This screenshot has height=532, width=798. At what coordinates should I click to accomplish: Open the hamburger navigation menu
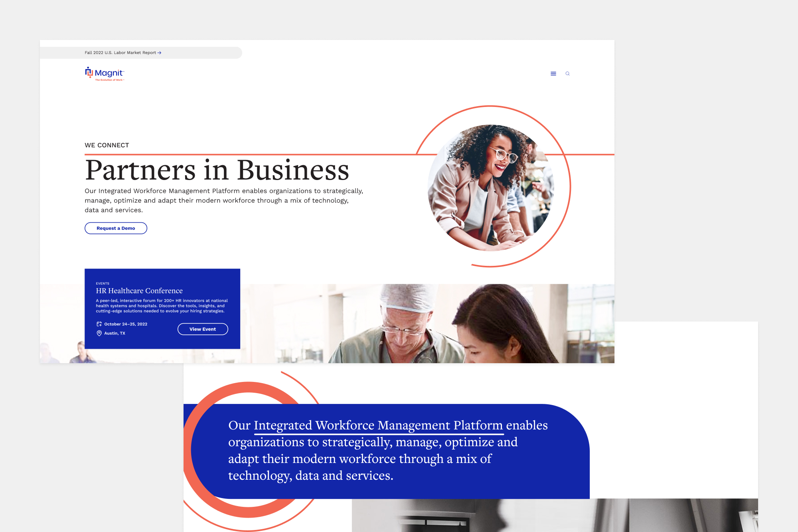(553, 73)
